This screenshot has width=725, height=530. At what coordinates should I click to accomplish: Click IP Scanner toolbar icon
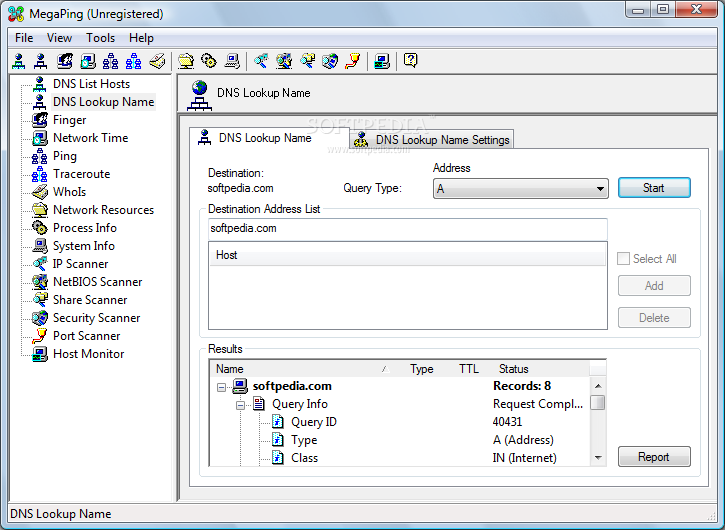261,61
